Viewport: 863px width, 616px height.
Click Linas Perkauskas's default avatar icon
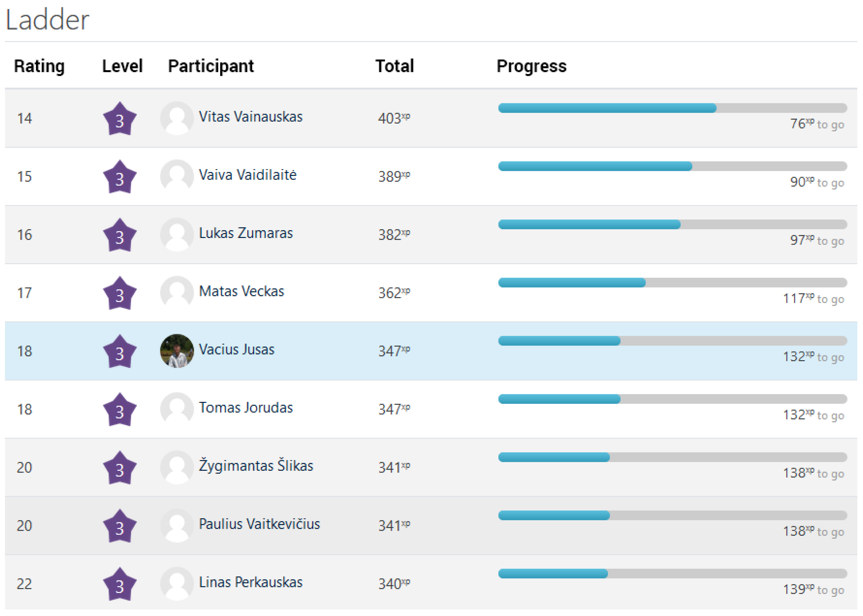click(177, 584)
